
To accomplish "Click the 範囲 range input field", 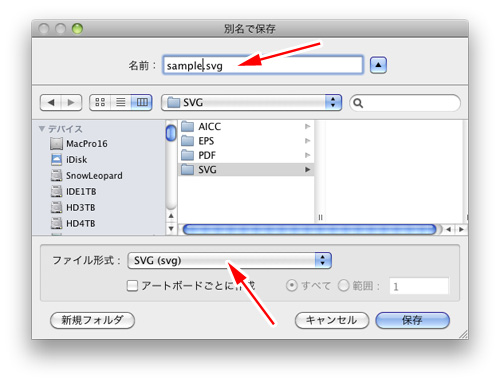I will tap(419, 286).
